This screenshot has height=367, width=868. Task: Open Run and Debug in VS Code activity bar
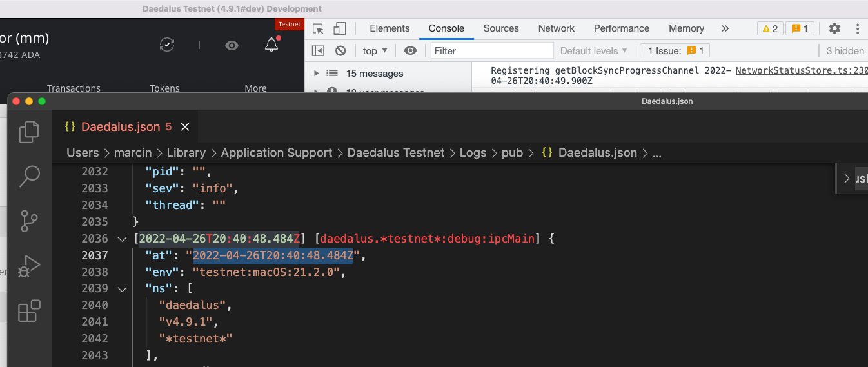point(30,266)
